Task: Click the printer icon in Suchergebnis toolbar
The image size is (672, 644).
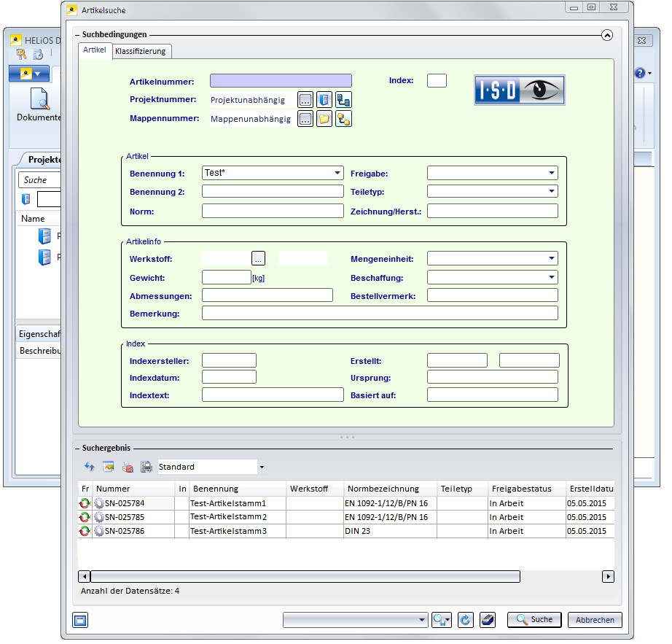Action: pos(146,467)
